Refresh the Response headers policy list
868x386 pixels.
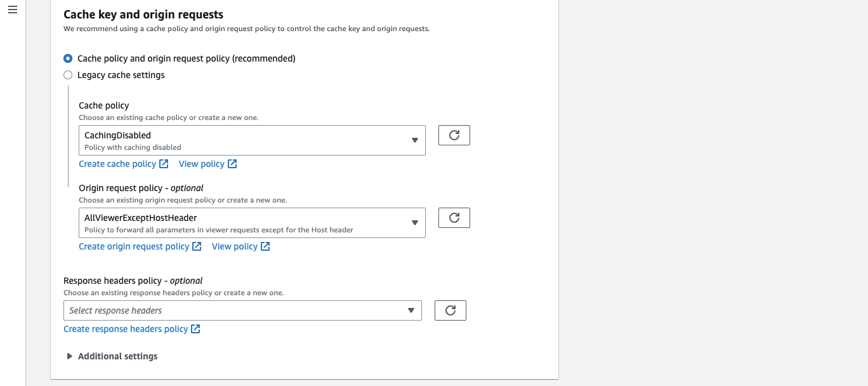(x=450, y=310)
